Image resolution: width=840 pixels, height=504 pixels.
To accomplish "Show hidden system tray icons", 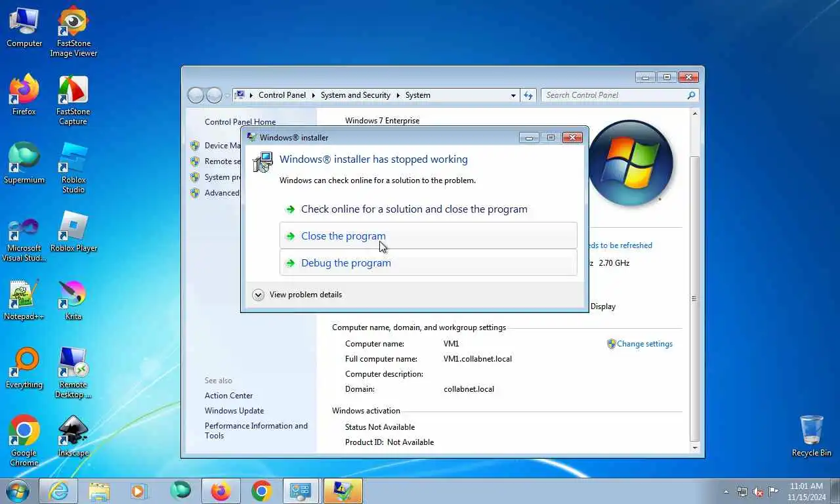I will pos(726,492).
